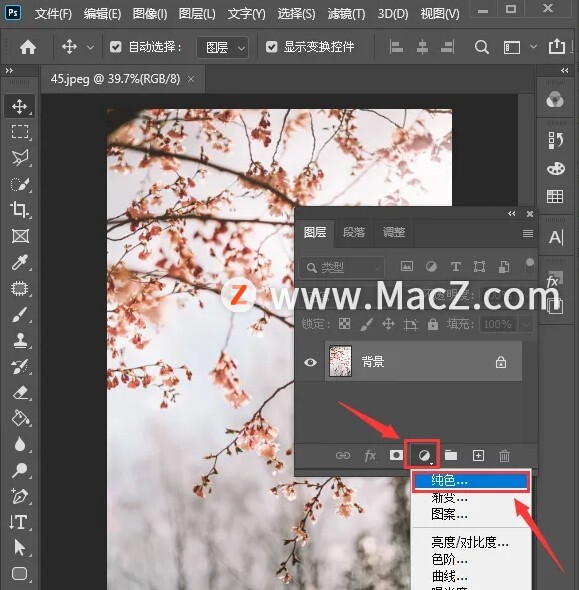Select the Eyedropper tool
The width and height of the screenshot is (579, 590).
click(x=19, y=262)
